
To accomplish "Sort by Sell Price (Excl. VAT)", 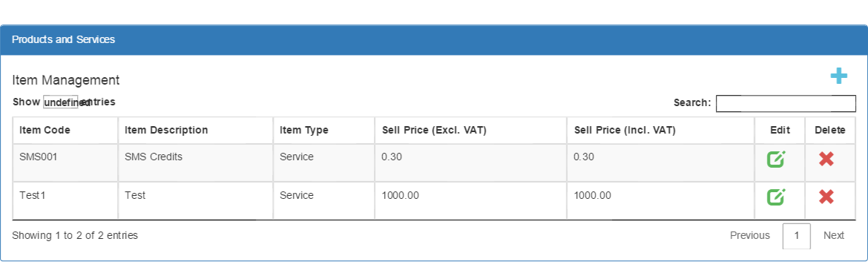I will coord(471,131).
